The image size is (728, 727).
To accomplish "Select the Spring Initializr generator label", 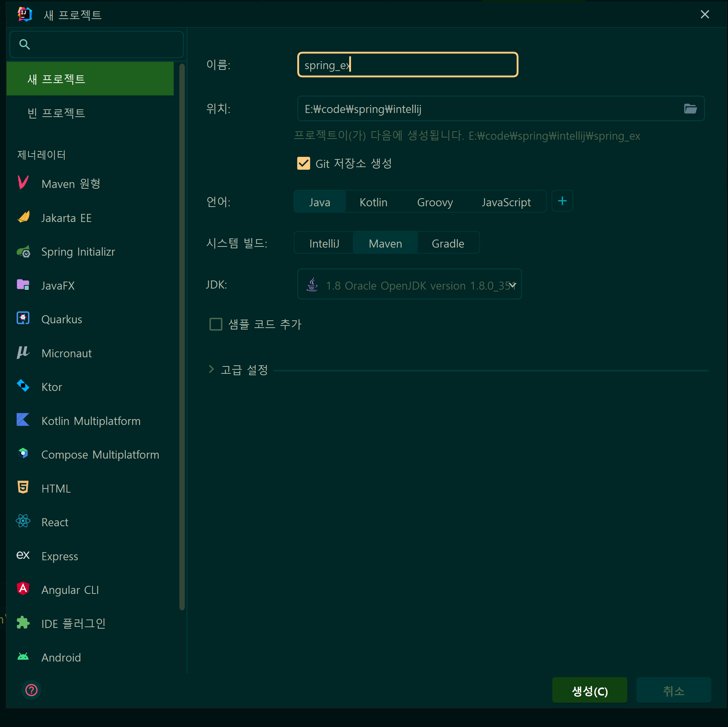I will (x=78, y=251).
